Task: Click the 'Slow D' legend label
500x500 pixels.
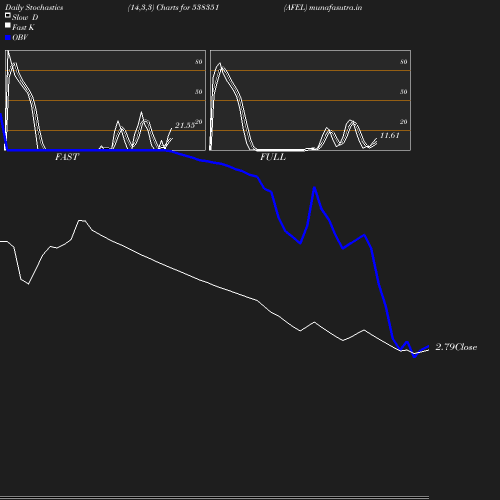Action: (25, 17)
